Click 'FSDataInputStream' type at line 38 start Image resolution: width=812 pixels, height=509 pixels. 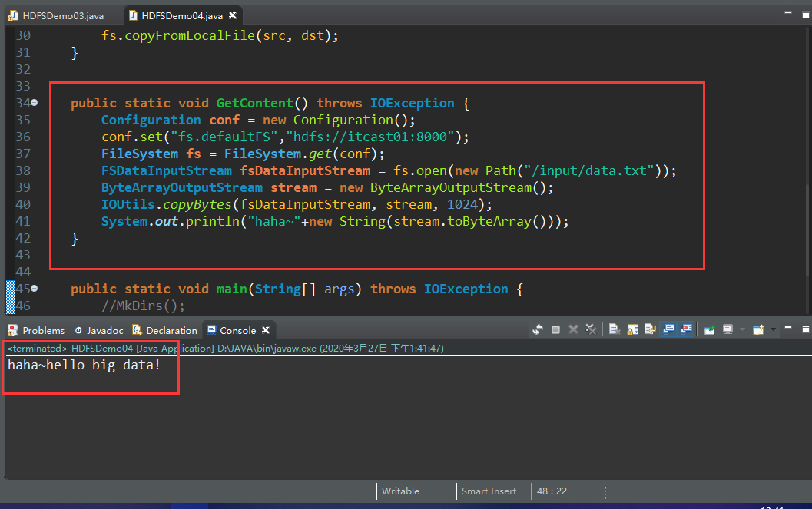click(x=167, y=170)
